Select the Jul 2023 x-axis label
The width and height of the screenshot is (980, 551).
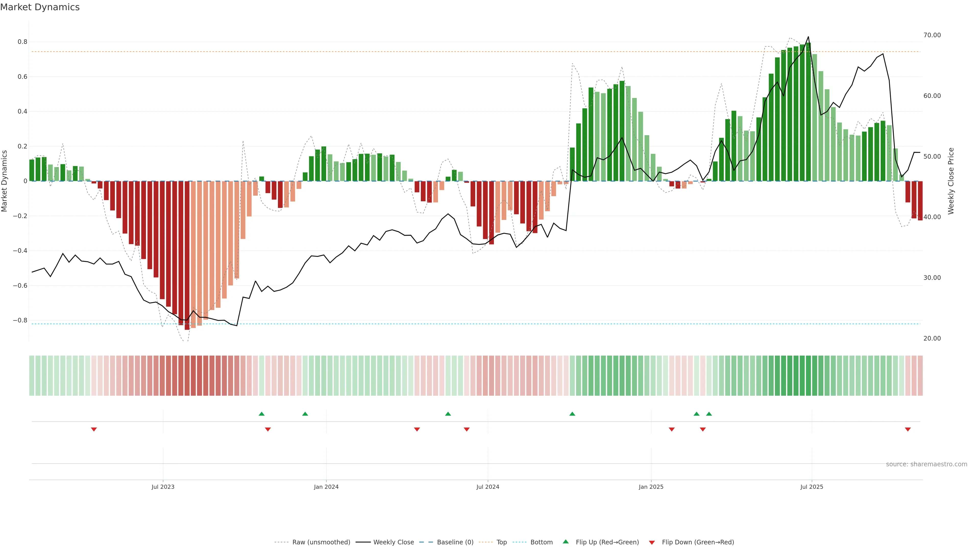point(163,487)
